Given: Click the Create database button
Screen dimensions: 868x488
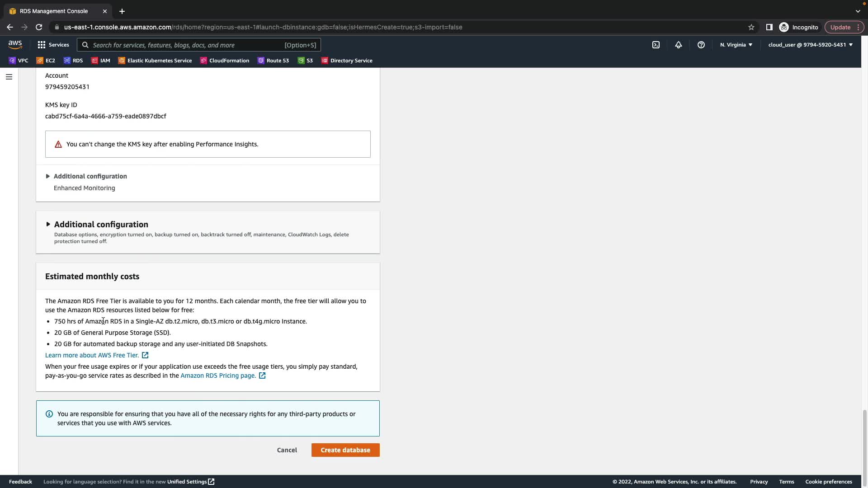Looking at the screenshot, I should (x=345, y=450).
